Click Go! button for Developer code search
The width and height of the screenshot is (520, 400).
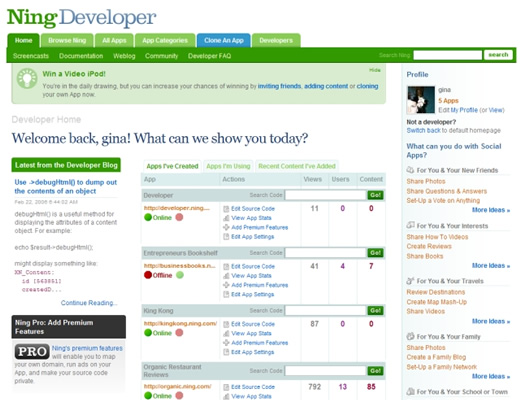[x=375, y=195]
